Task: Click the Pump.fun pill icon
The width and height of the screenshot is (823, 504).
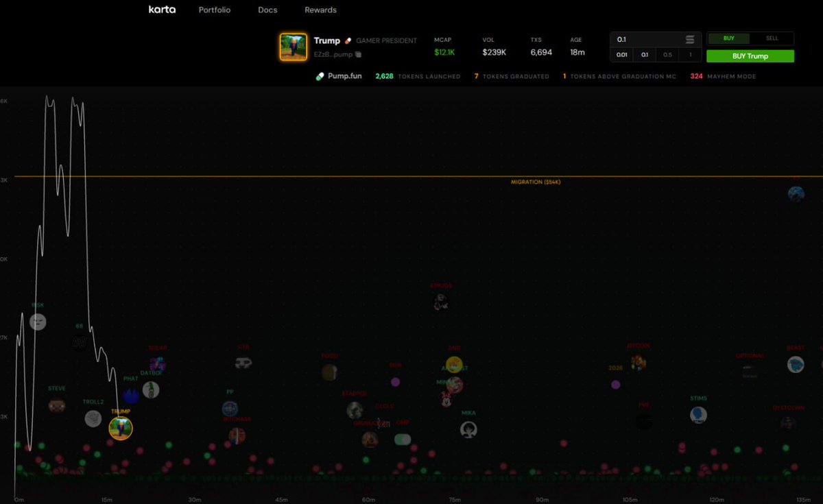Action: point(320,76)
